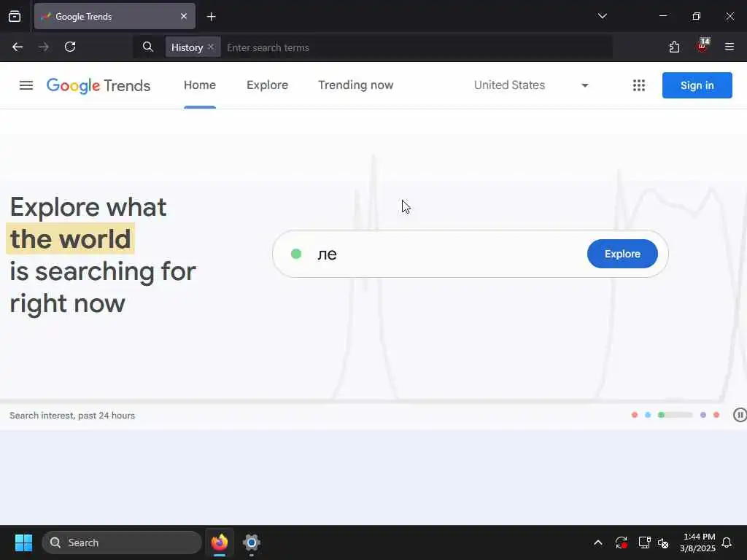The height and width of the screenshot is (560, 747).
Task: Show hidden system tray icons
Action: pyautogui.click(x=598, y=542)
